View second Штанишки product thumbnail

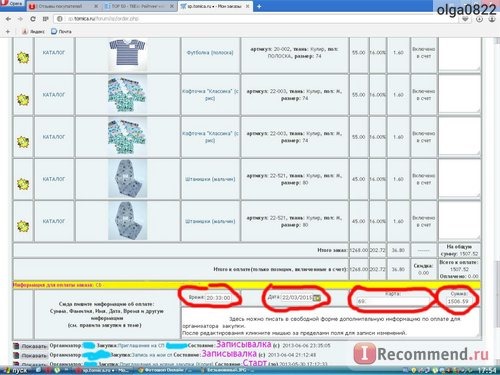[x=128, y=221]
